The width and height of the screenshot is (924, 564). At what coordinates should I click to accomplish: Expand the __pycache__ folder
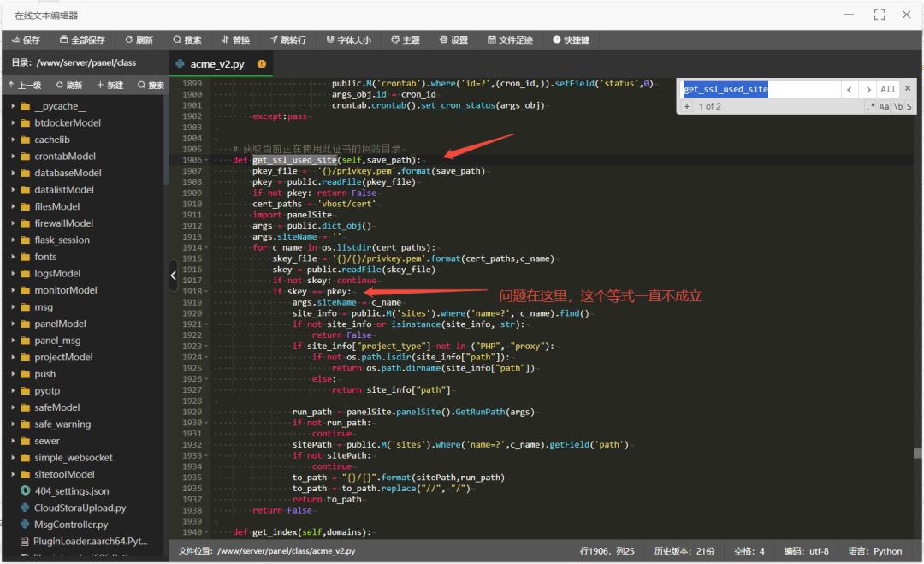(x=13, y=106)
